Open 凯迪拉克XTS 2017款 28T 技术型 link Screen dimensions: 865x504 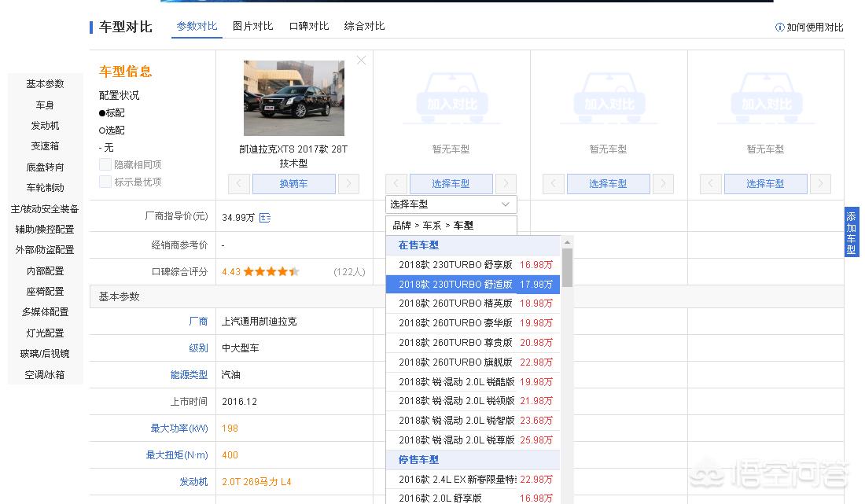pos(293,156)
